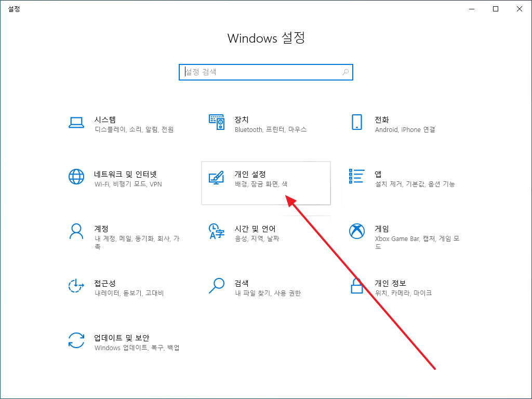Click the 계정 person icon
Image resolution: width=532 pixels, height=399 pixels.
76,231
